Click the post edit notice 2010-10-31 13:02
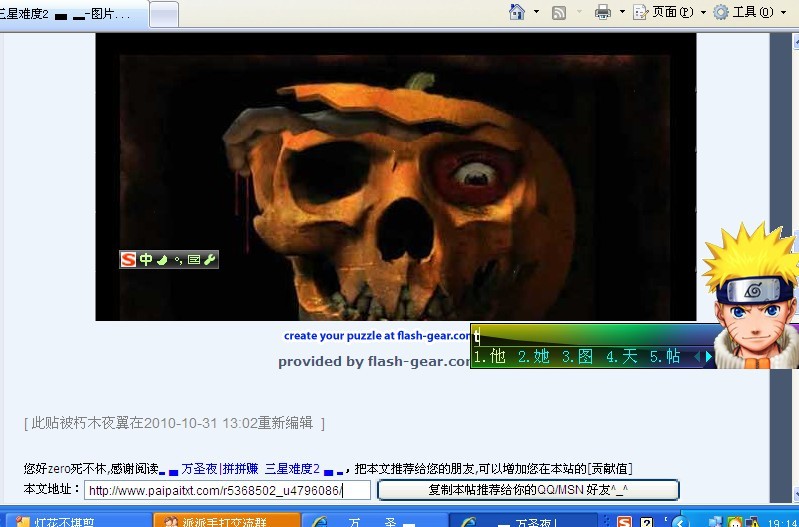 174,423
